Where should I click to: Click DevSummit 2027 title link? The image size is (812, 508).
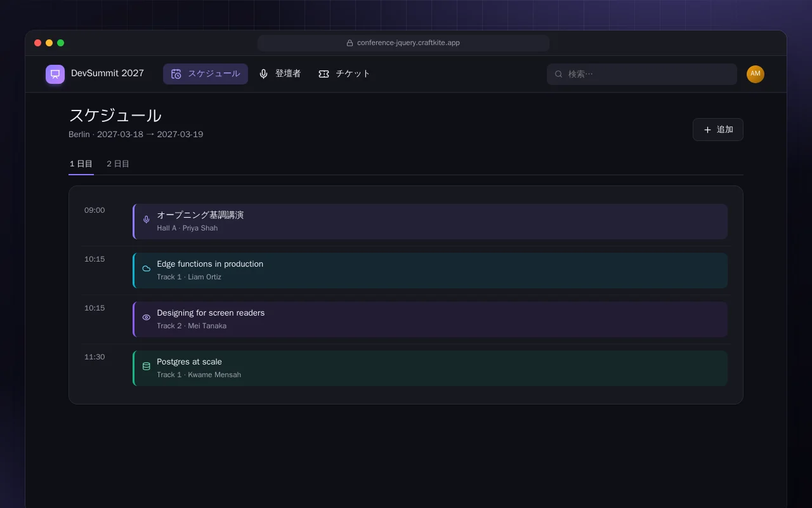[x=107, y=73]
